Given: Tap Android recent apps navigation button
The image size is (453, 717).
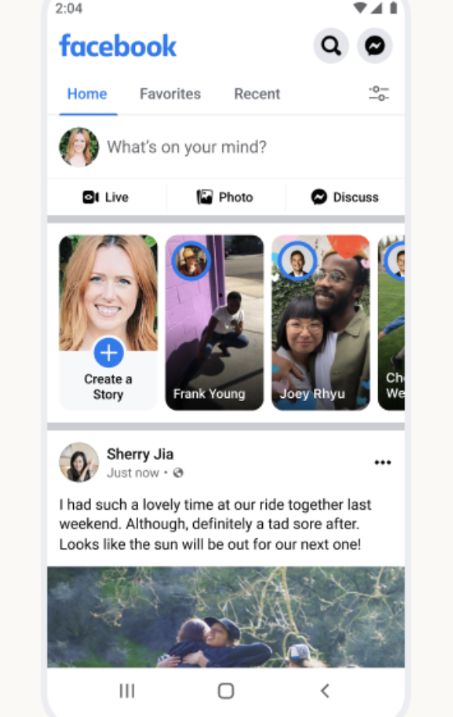Looking at the screenshot, I should point(127,690).
